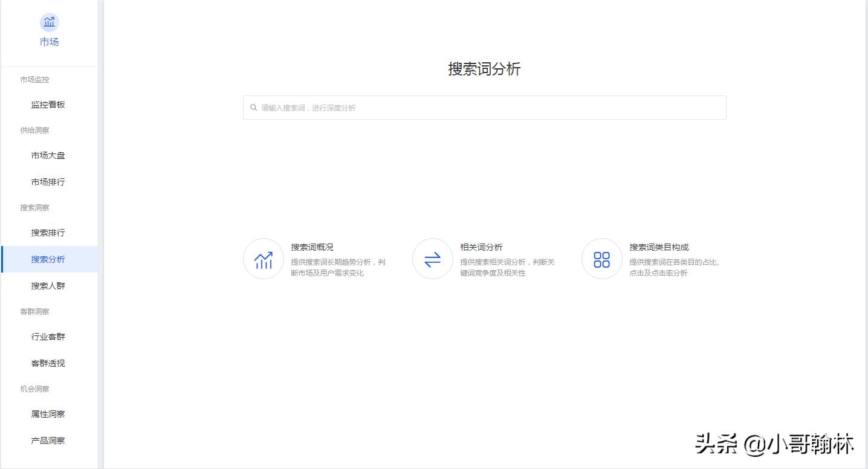
Task: Select 客群透视 in the sidebar
Action: (x=47, y=363)
